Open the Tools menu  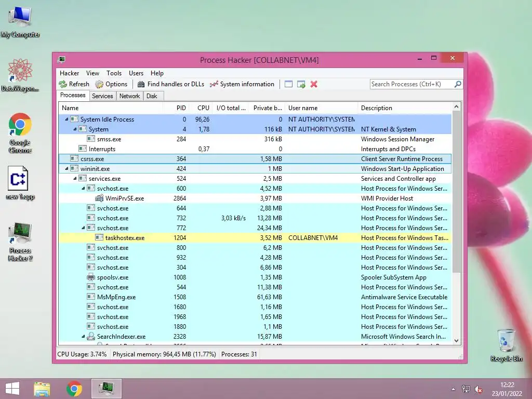(x=114, y=73)
